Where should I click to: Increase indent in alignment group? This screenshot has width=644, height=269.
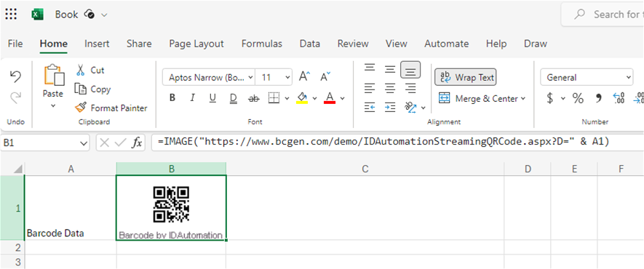coord(390,108)
